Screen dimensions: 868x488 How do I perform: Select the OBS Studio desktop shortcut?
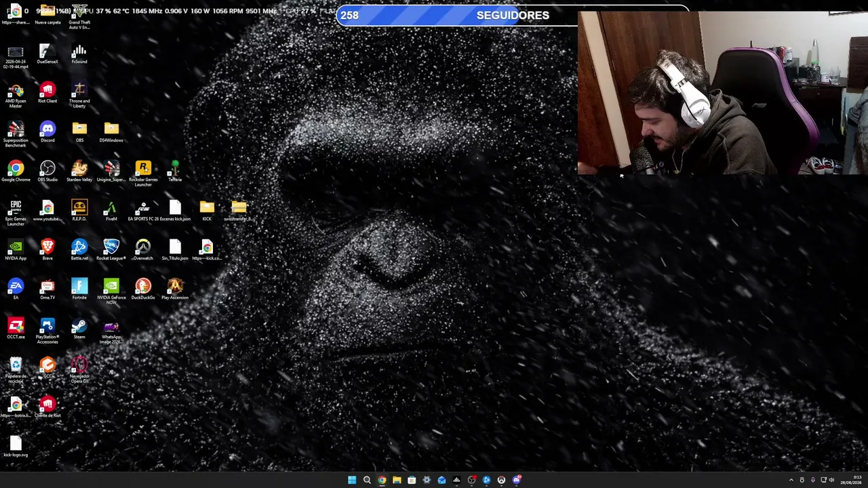[47, 169]
